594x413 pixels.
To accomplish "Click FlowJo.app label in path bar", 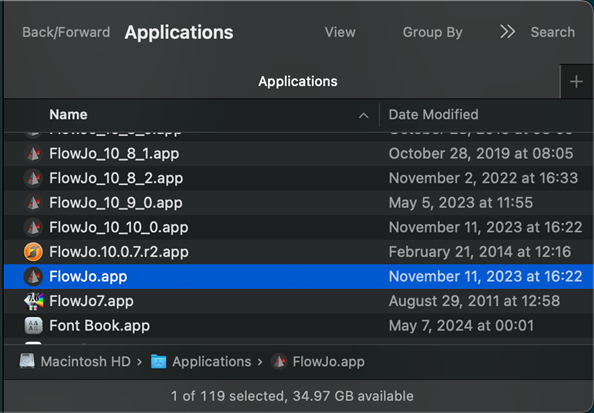I will (x=328, y=361).
